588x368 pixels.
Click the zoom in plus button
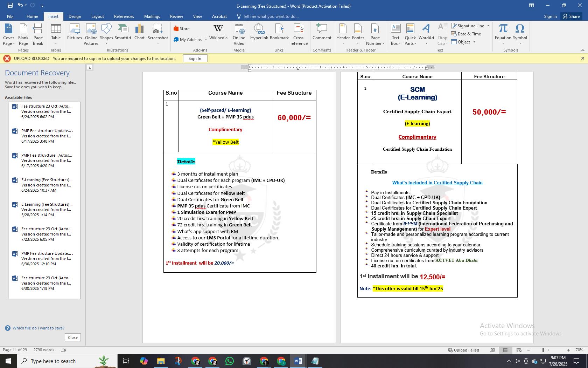(x=569, y=350)
